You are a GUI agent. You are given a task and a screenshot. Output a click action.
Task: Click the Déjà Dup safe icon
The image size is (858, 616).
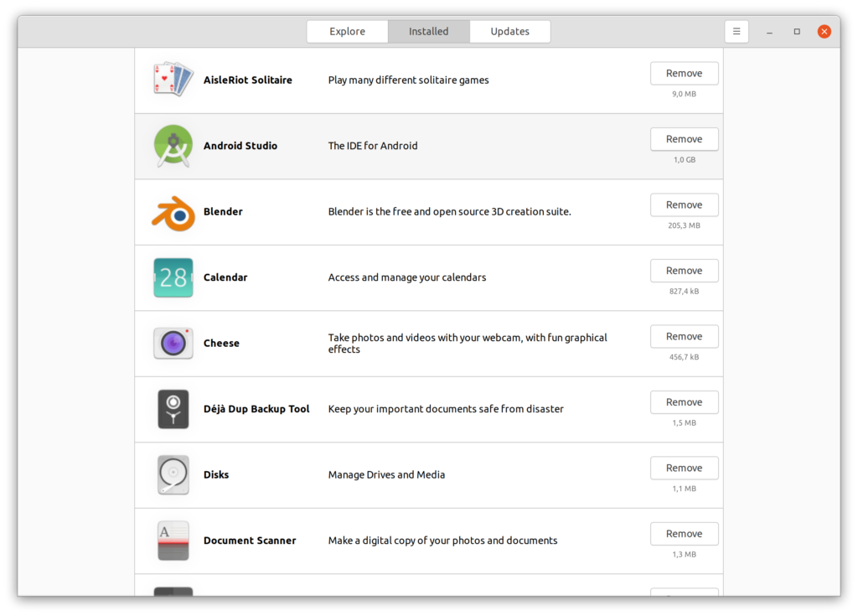[173, 409]
